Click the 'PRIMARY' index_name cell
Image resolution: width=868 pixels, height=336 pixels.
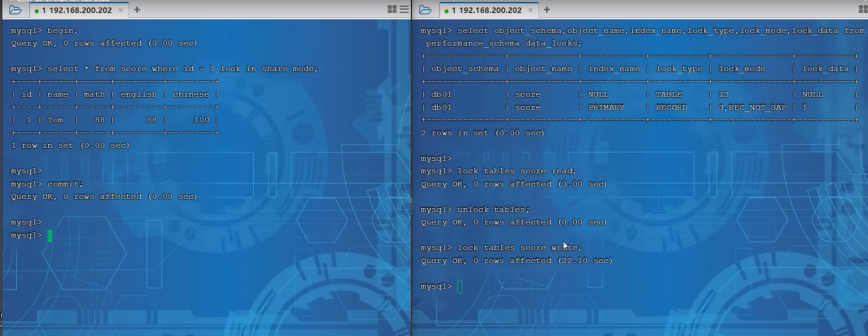(x=606, y=107)
